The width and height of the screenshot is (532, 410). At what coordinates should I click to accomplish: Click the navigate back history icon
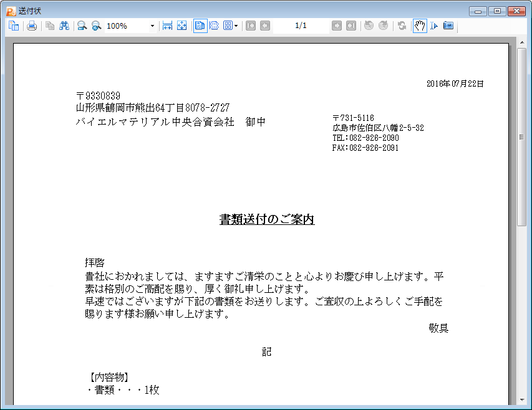point(369,26)
